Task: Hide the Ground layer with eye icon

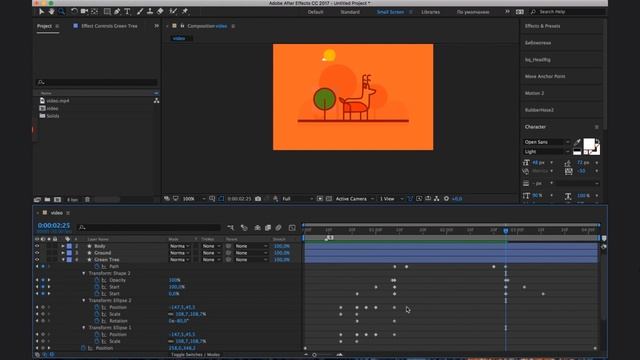Action: tap(37, 253)
